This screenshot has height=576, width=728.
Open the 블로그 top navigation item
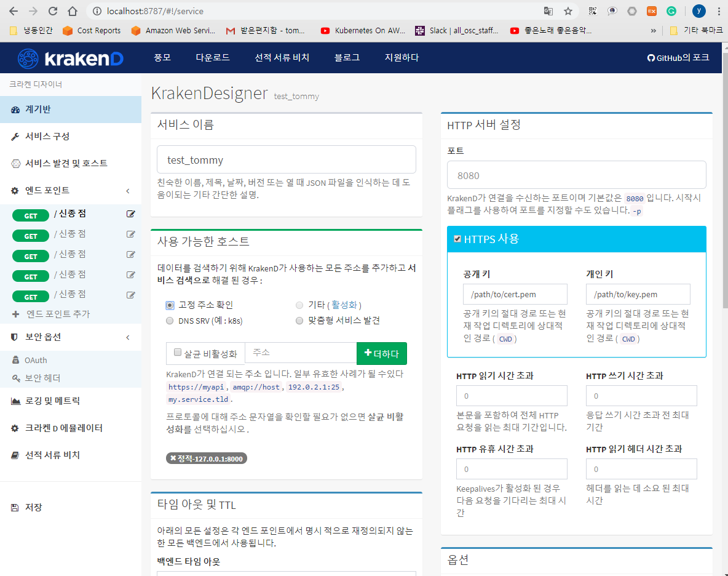pyautogui.click(x=347, y=58)
